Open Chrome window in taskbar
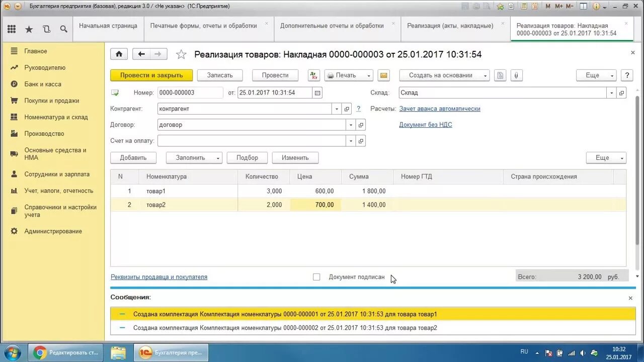Image resolution: width=644 pixels, height=362 pixels. pos(65,352)
